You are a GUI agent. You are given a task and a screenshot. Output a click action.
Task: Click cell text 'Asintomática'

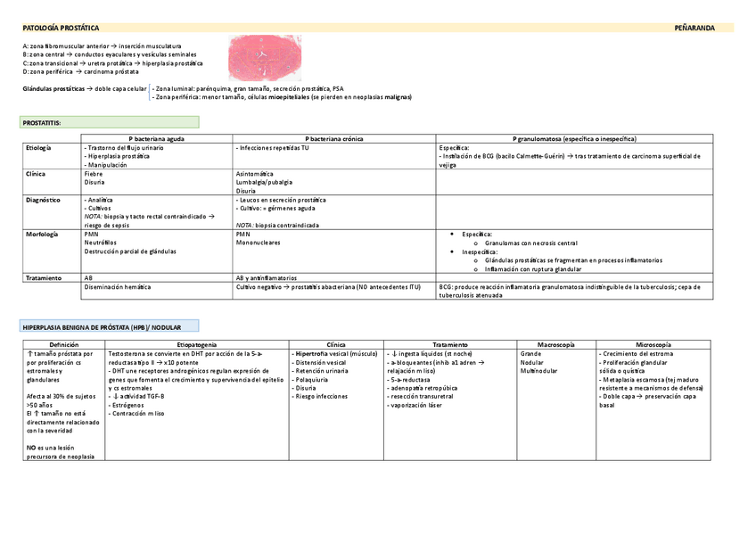coord(255,174)
